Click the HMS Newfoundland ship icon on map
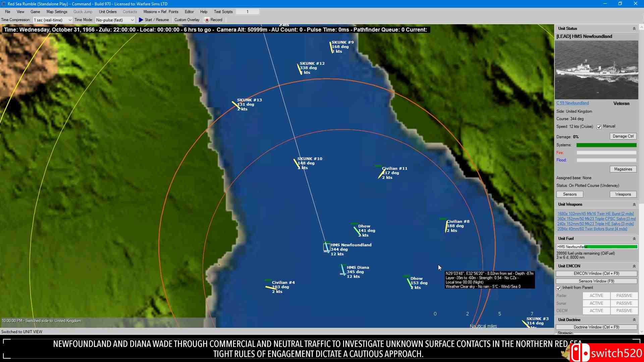Screen dimensions: 644x362 tap(326, 248)
